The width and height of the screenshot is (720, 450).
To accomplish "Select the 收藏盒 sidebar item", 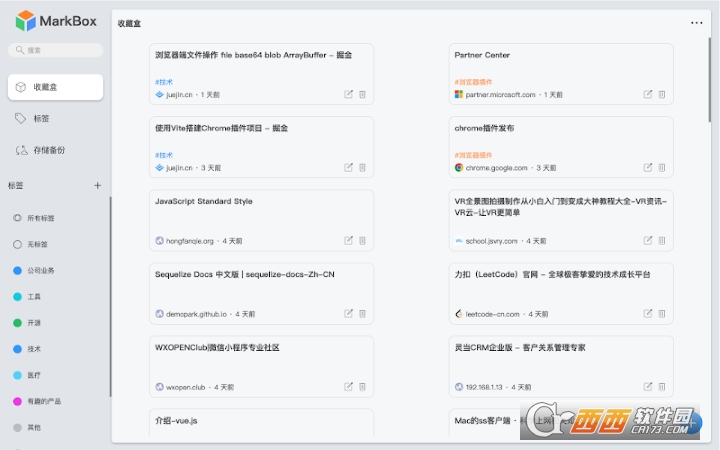I will pos(56,87).
